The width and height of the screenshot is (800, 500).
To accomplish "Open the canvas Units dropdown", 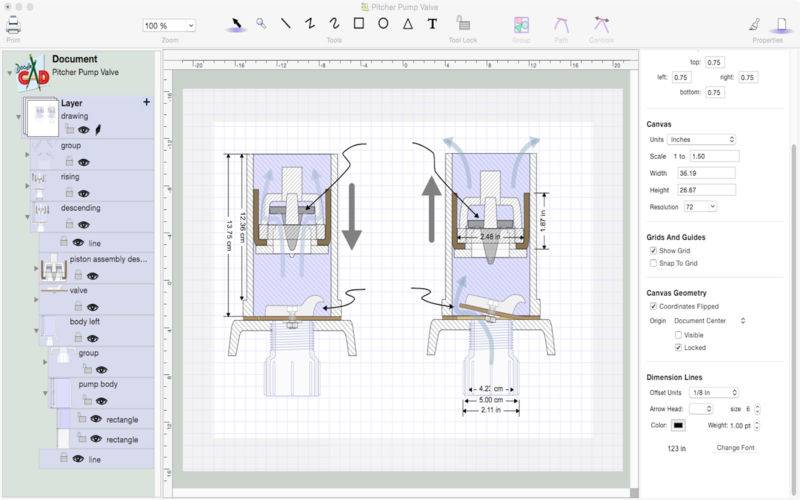I will pos(702,140).
